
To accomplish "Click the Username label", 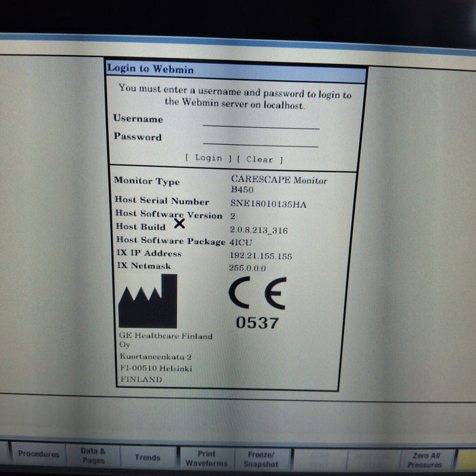I will tap(138, 118).
